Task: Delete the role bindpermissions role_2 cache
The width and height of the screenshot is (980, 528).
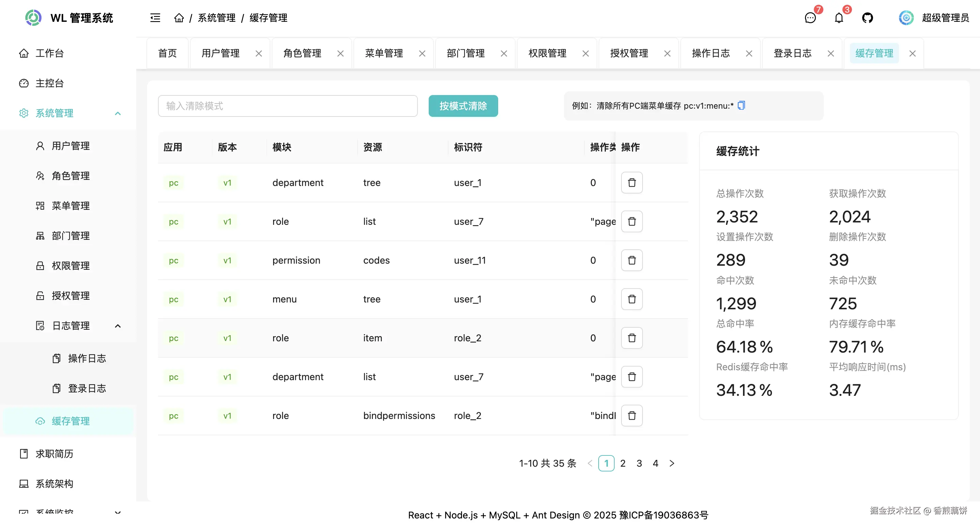Action: 632,416
